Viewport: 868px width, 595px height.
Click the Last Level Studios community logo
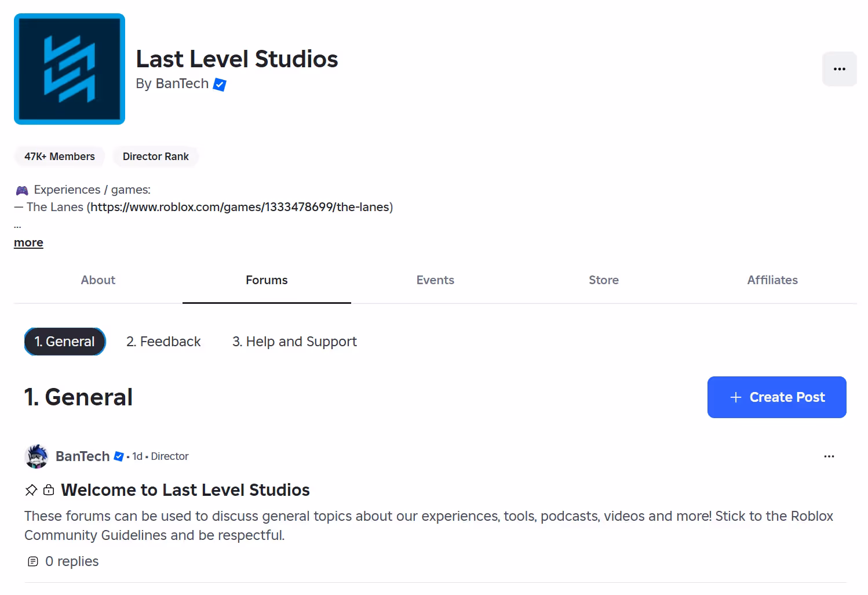pos(69,69)
